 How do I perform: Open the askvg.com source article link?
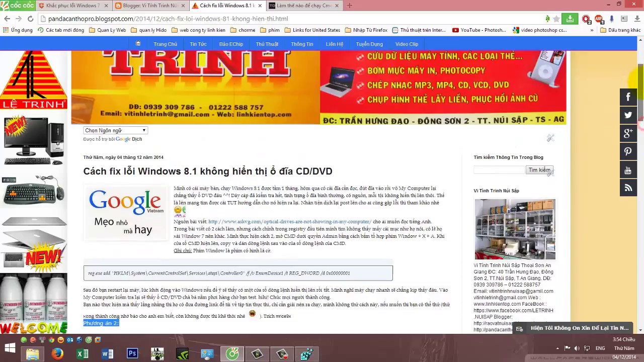tap(290, 222)
